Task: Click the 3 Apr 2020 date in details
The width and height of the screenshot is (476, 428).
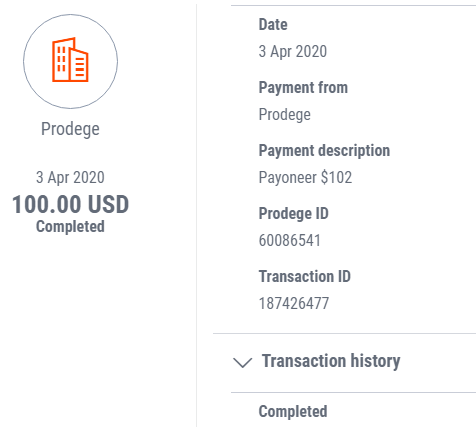Action: 293,52
